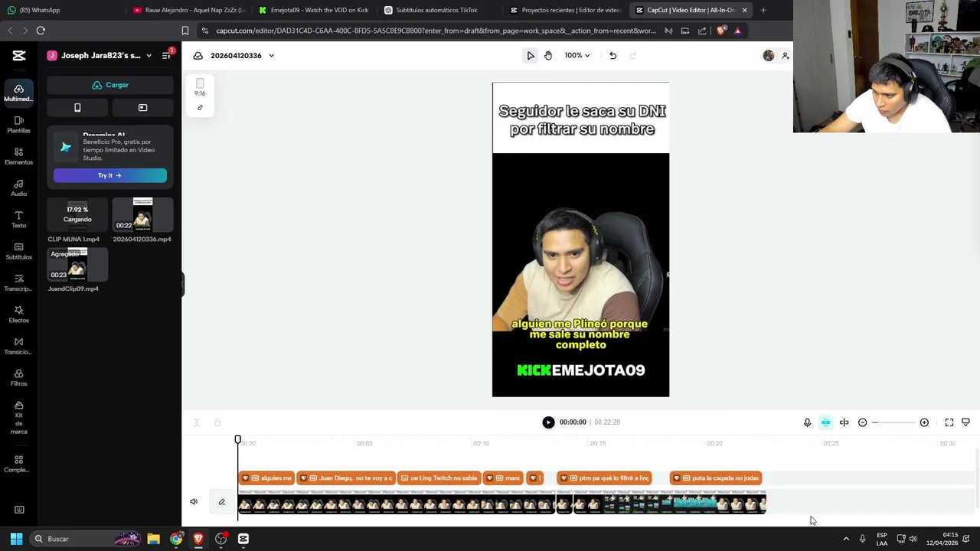Select the 'alguien me' subtitle clip
This screenshot has height=551, width=980.
tap(266, 478)
